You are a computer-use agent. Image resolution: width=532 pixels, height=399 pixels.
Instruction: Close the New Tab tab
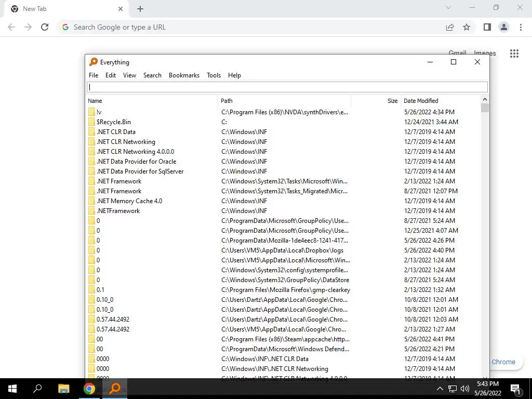[x=121, y=9]
